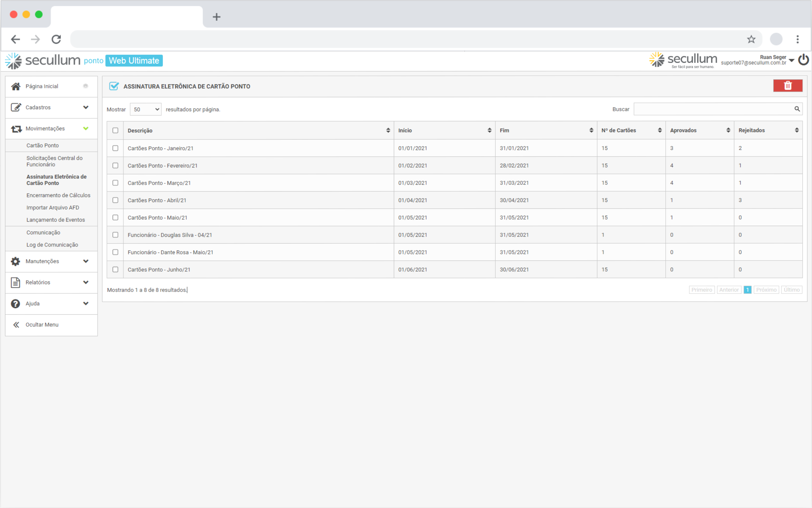
Task: Click the Ajuda question mark icon
Action: click(15, 304)
